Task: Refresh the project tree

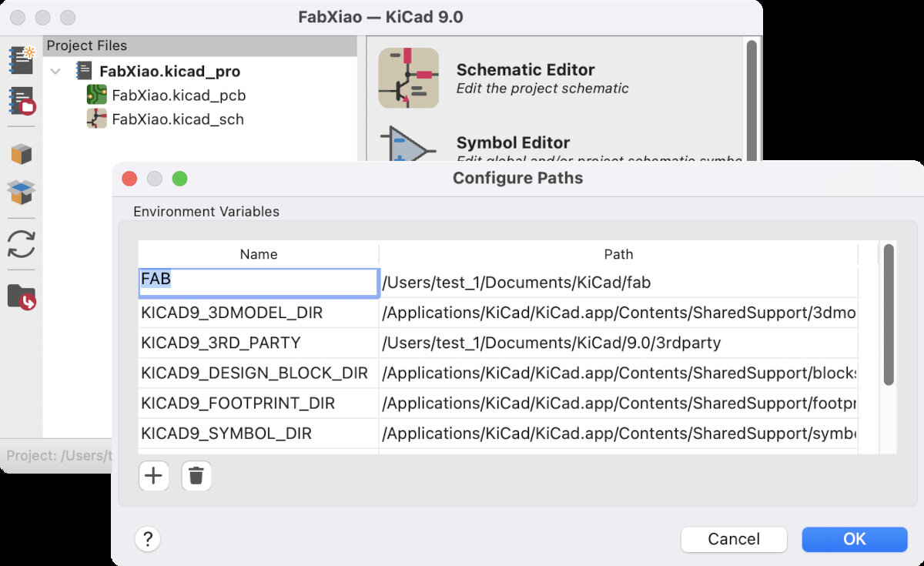Action: point(22,244)
